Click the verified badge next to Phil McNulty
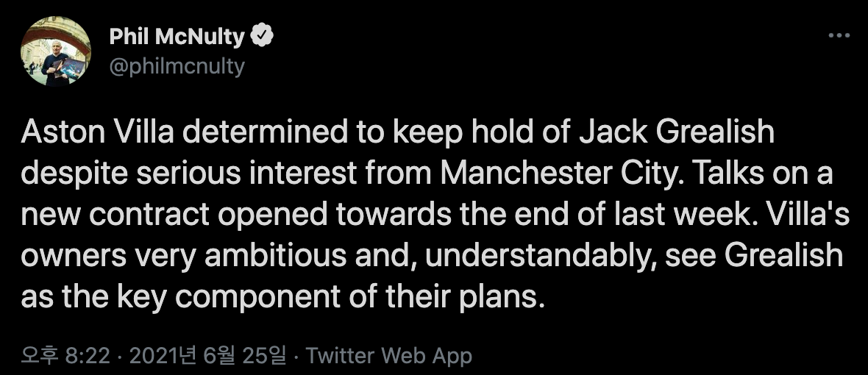 pyautogui.click(x=263, y=35)
